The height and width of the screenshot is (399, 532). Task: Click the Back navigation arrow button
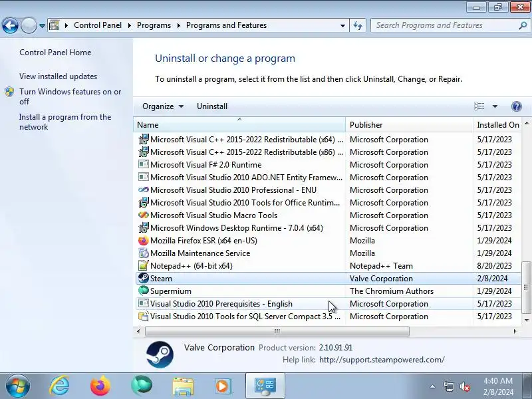click(10, 25)
